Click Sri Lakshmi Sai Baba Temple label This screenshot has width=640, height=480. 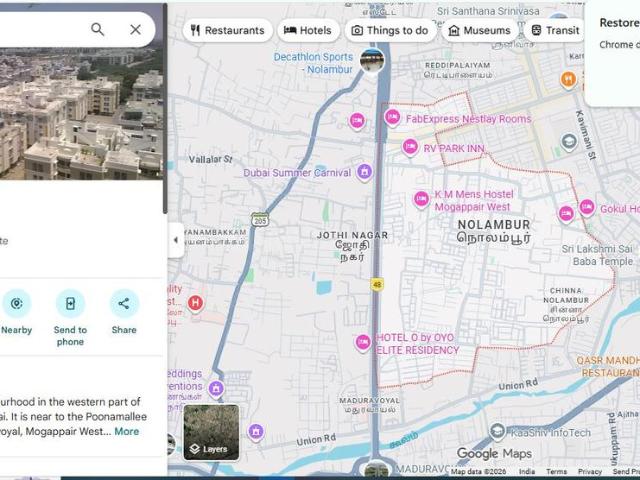point(598,255)
